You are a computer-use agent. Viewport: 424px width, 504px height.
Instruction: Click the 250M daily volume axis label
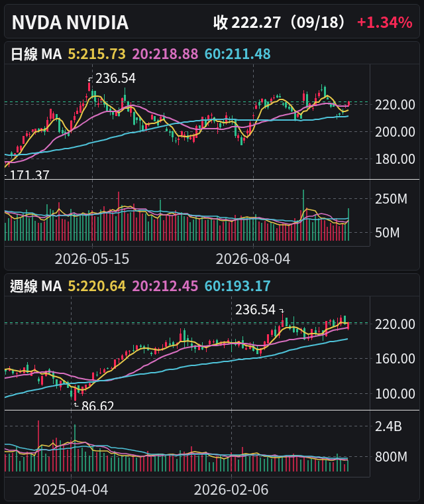click(x=391, y=200)
